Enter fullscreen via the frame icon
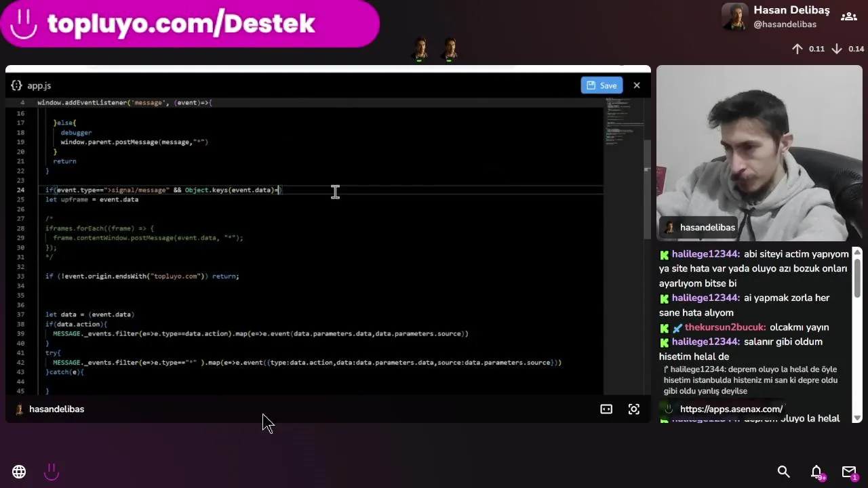This screenshot has height=488, width=868. 634,409
